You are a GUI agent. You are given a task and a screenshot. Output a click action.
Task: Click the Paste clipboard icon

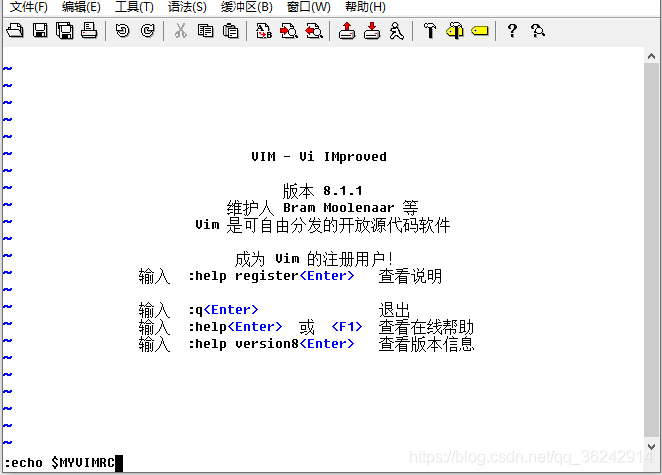pos(231,31)
